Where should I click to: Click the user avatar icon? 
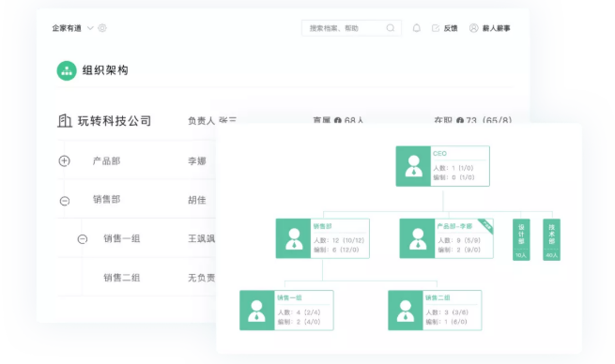[x=474, y=28]
